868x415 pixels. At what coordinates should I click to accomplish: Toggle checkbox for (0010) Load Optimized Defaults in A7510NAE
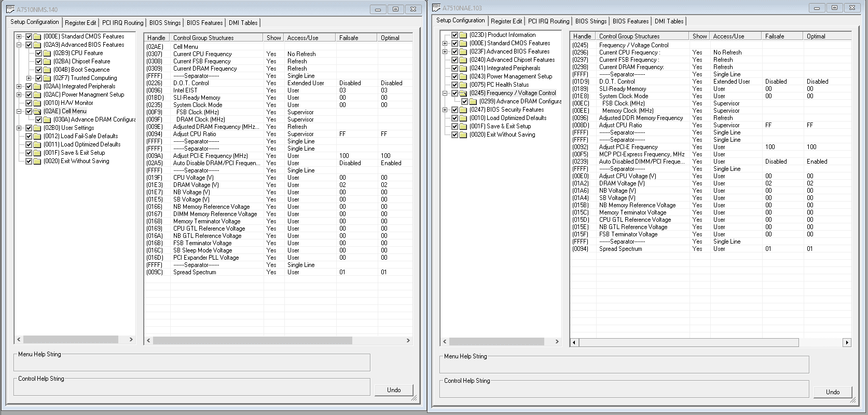coord(455,118)
